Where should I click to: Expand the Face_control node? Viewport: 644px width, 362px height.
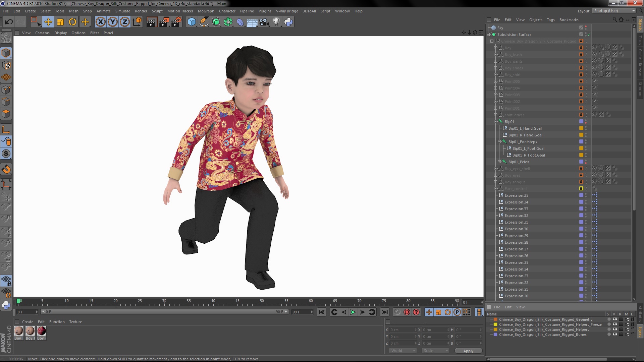496,189
